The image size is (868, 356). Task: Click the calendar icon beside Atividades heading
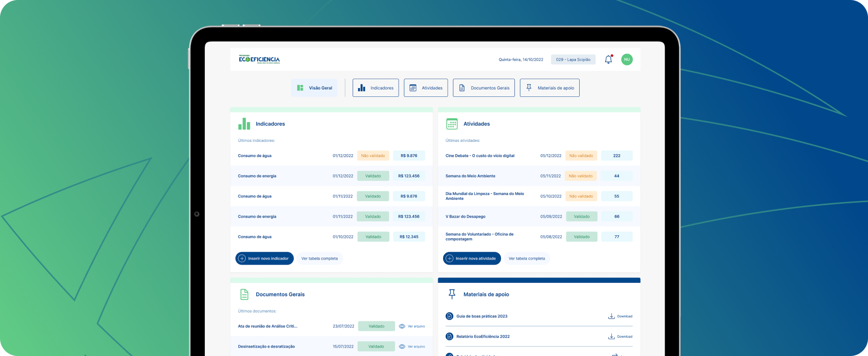pos(452,124)
